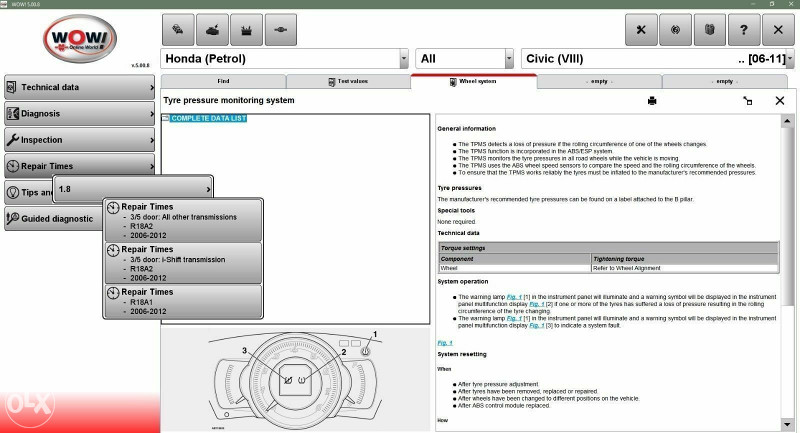The height and width of the screenshot is (433, 800).
Task: Print the tyre pressure monitoring document
Action: point(652,101)
